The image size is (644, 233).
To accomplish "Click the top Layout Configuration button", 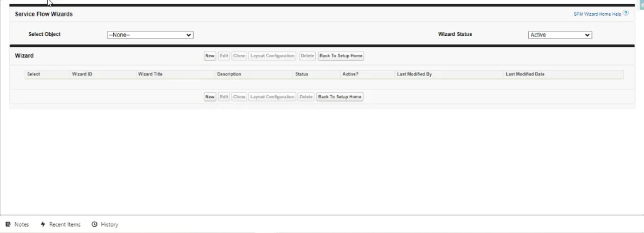I will (x=272, y=56).
